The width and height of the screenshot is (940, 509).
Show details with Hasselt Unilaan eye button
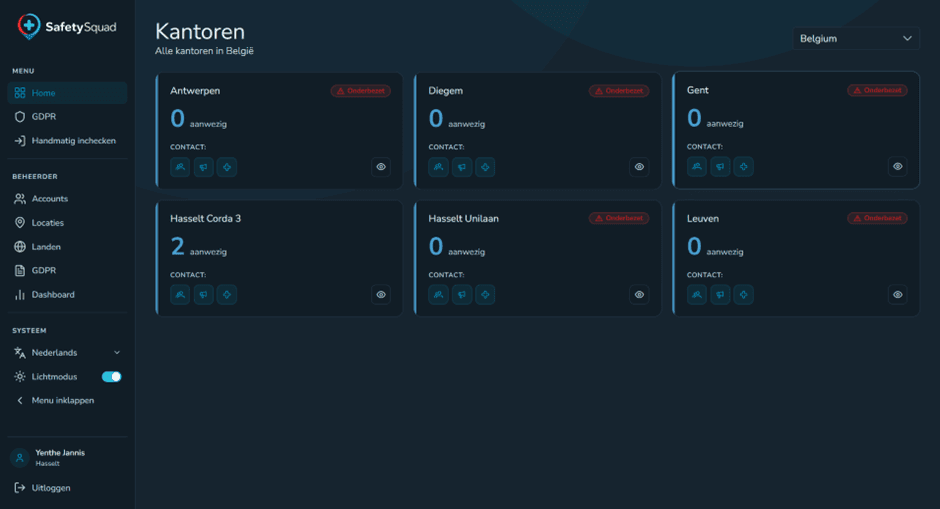[x=639, y=295]
